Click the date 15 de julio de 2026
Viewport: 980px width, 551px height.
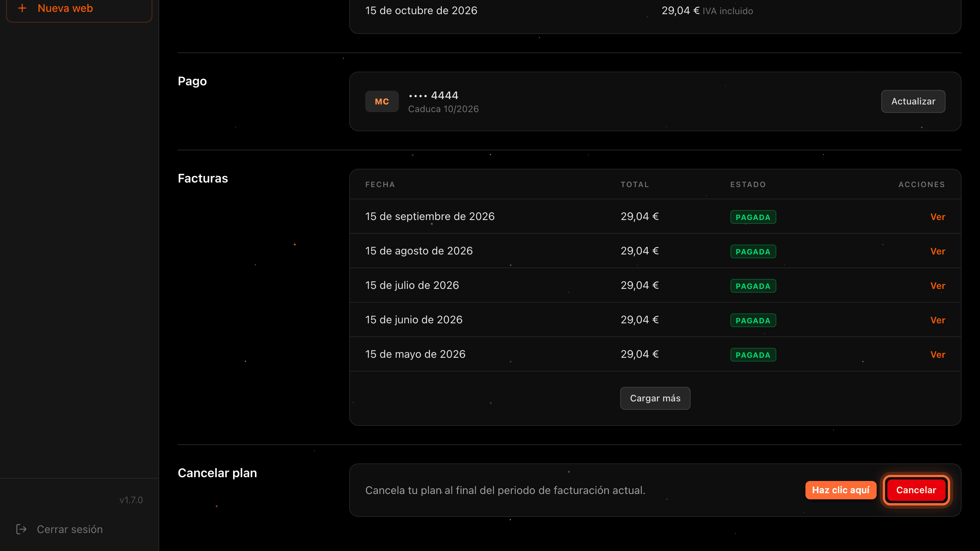click(x=412, y=285)
